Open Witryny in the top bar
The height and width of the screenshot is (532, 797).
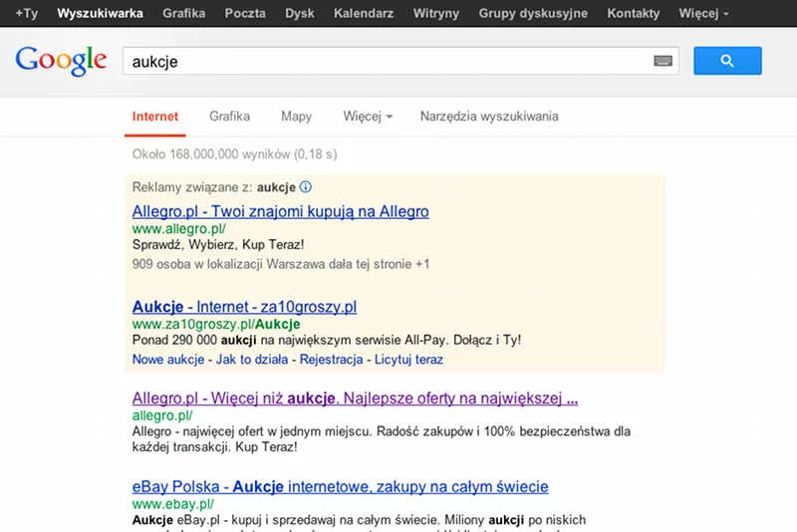pos(436,13)
